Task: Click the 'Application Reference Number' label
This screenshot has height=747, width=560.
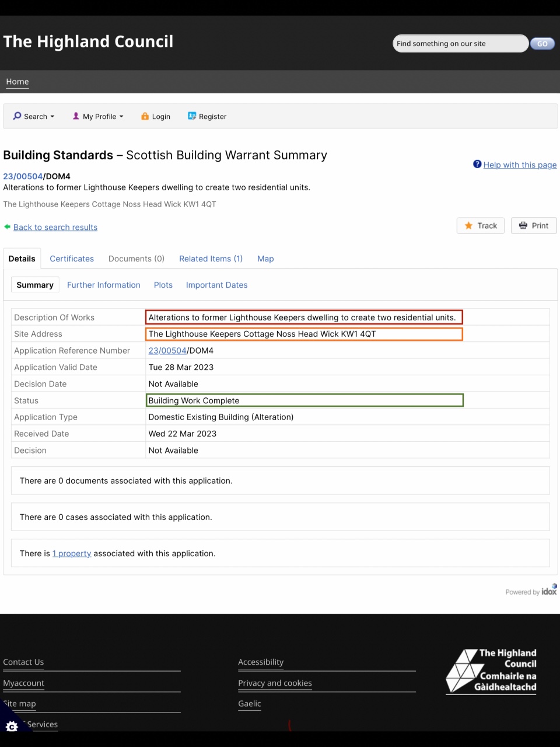Action: click(x=72, y=351)
